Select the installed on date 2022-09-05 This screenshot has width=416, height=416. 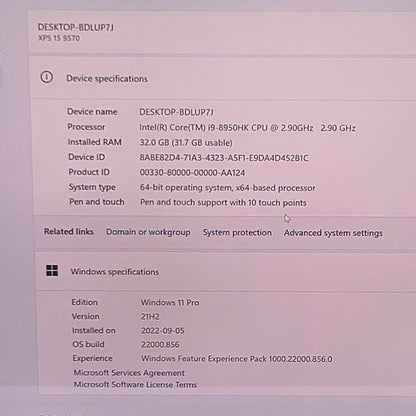[163, 330]
